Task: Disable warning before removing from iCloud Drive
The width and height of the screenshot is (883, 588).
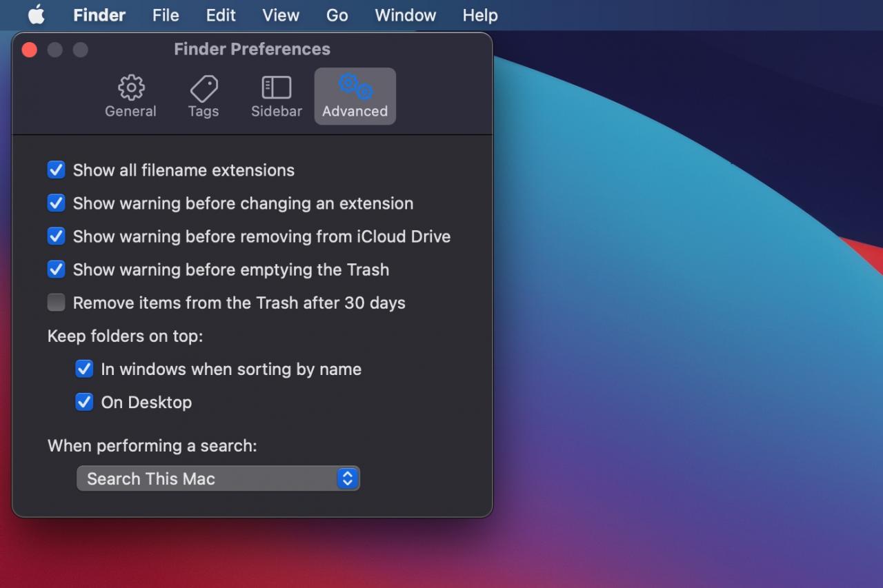Action: coord(56,236)
